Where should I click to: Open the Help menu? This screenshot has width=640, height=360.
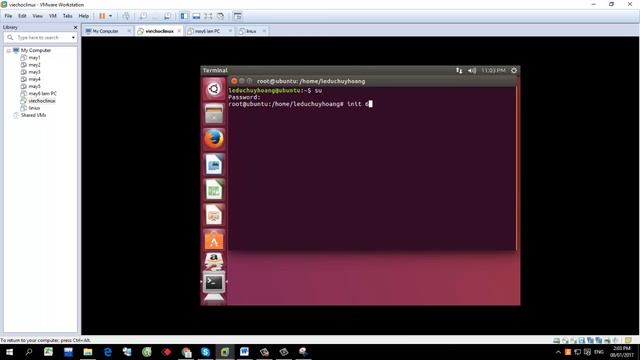pyautogui.click(x=83, y=16)
